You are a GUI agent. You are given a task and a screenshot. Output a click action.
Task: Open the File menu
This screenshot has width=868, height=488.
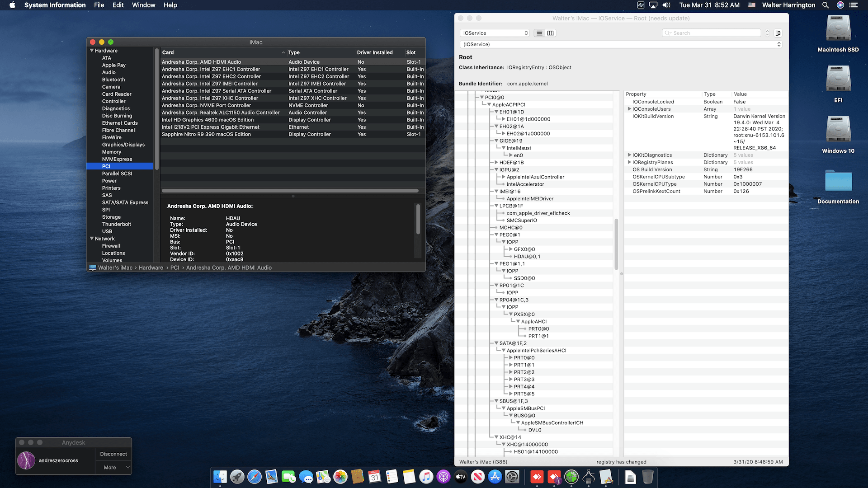[99, 5]
